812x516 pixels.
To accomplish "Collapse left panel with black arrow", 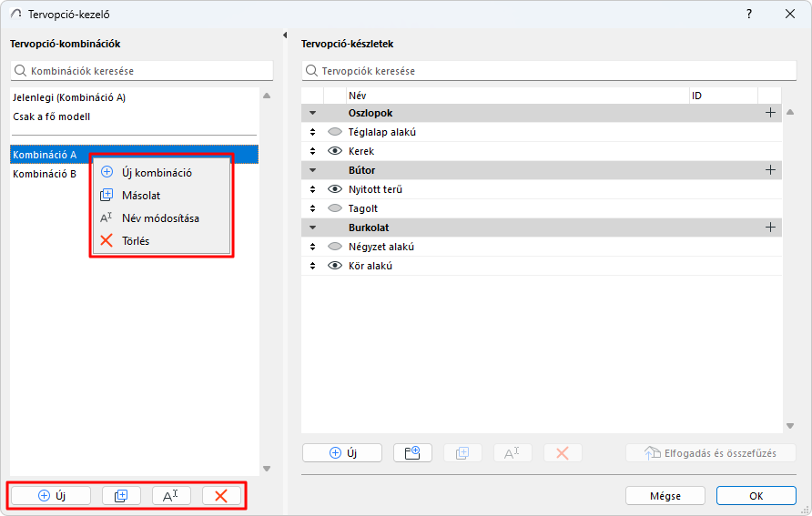I will pos(285,35).
